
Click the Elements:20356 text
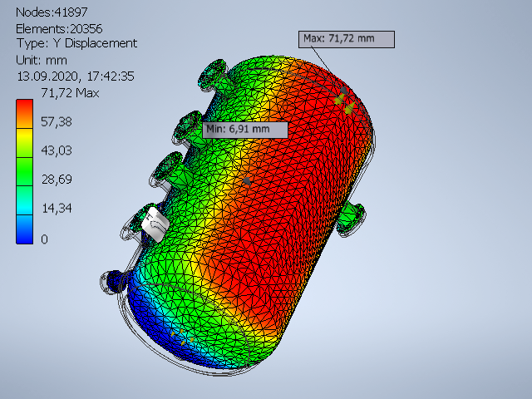[x=59, y=29]
